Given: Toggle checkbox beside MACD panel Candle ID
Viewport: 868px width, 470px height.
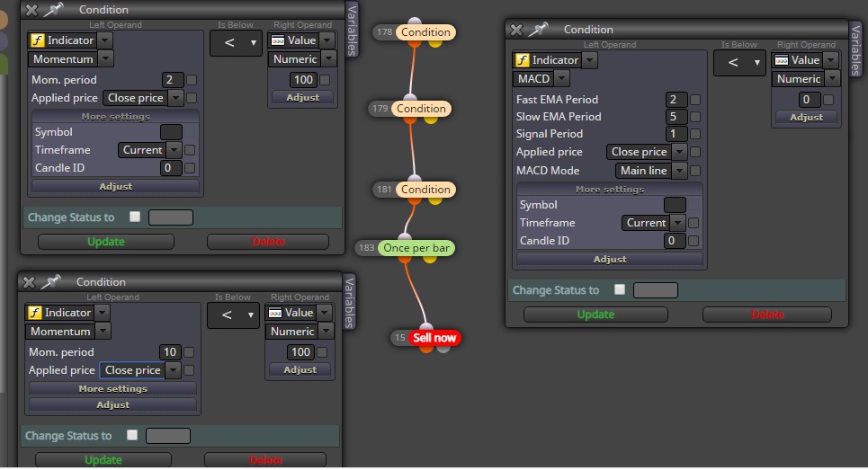Looking at the screenshot, I should (694, 241).
